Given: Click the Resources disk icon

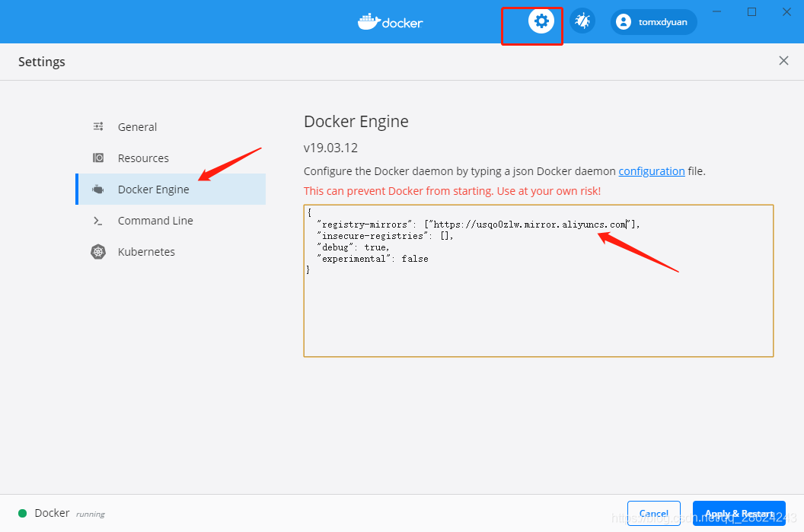Looking at the screenshot, I should click(x=98, y=158).
